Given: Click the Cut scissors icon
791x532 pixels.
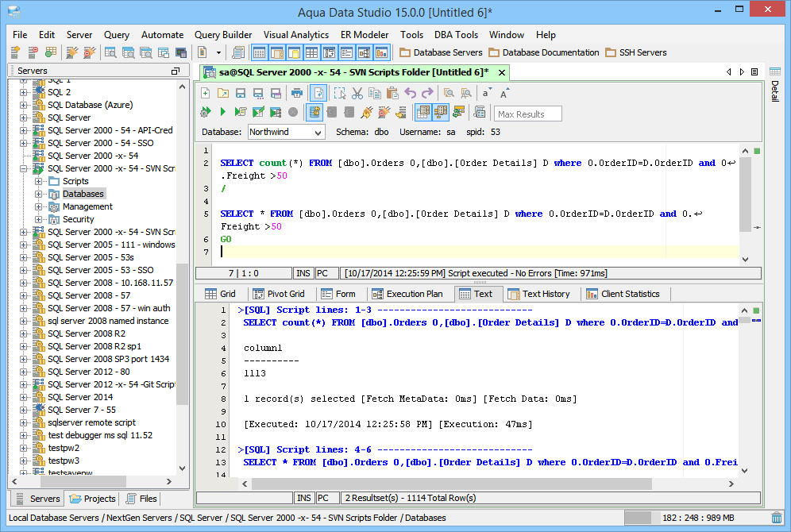Looking at the screenshot, I should click(x=357, y=93).
